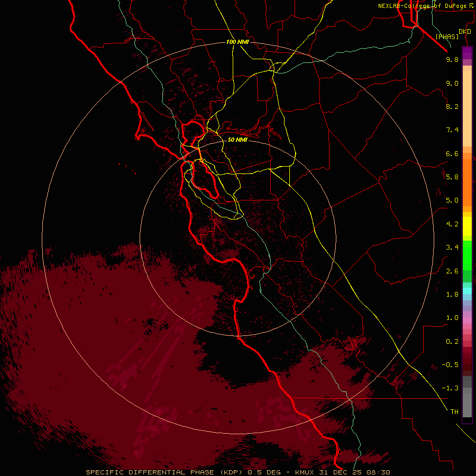
Task: Click the -1.3 legend value
Action: coord(450,388)
